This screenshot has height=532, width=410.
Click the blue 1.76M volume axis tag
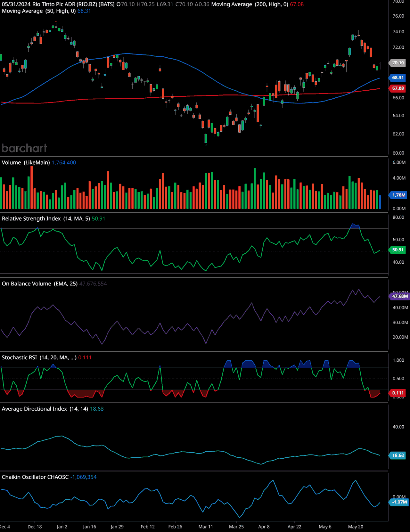point(398,195)
